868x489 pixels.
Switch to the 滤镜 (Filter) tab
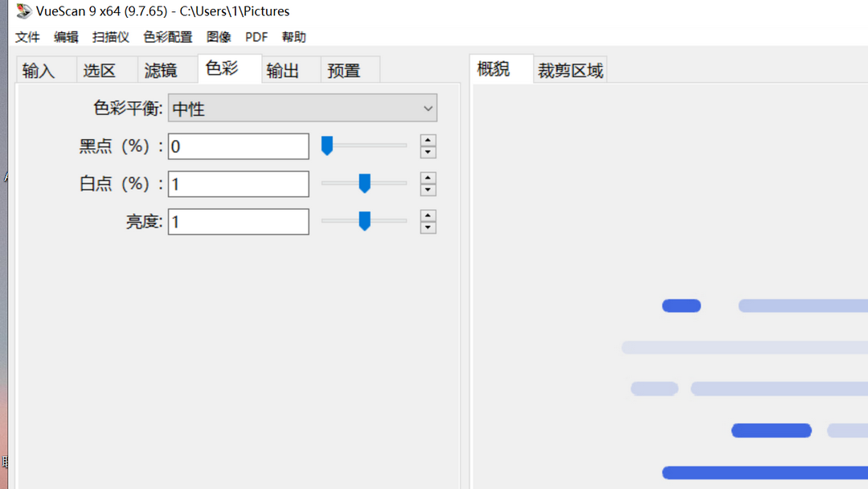158,70
